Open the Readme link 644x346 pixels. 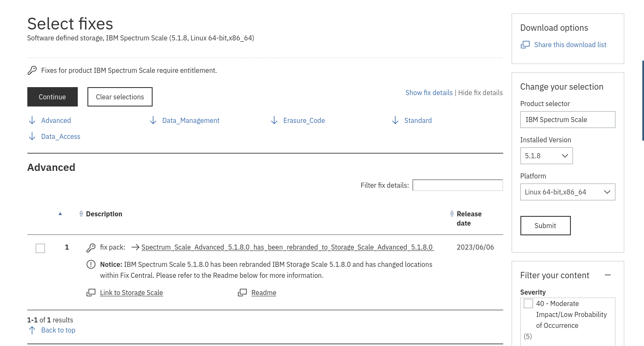click(x=264, y=293)
